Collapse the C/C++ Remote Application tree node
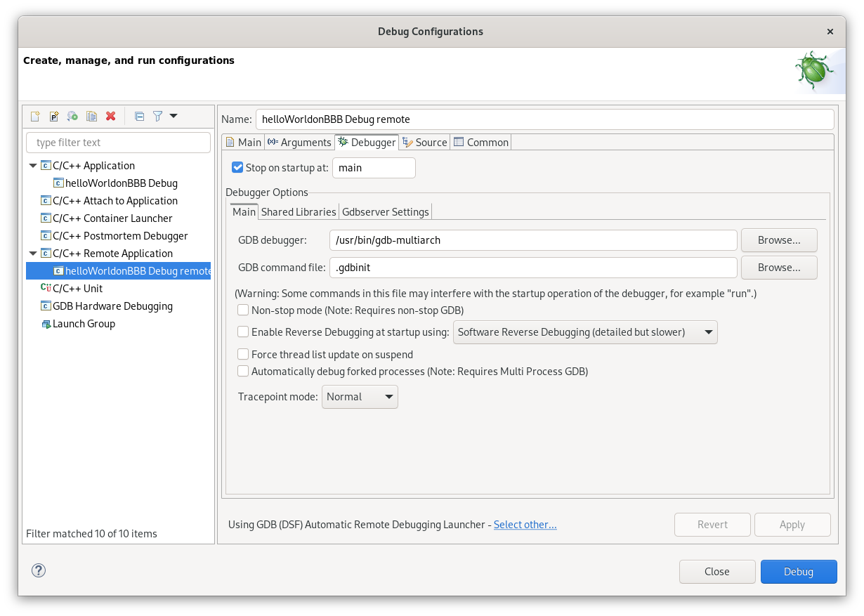 click(x=32, y=253)
